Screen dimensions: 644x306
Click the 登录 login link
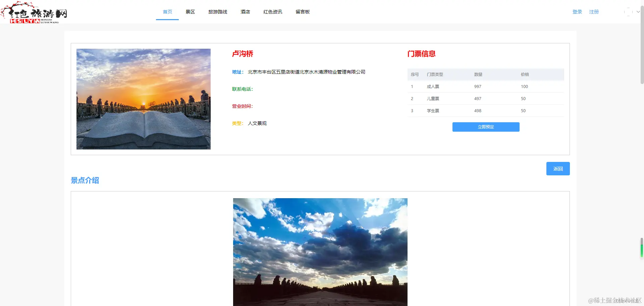pyautogui.click(x=577, y=12)
